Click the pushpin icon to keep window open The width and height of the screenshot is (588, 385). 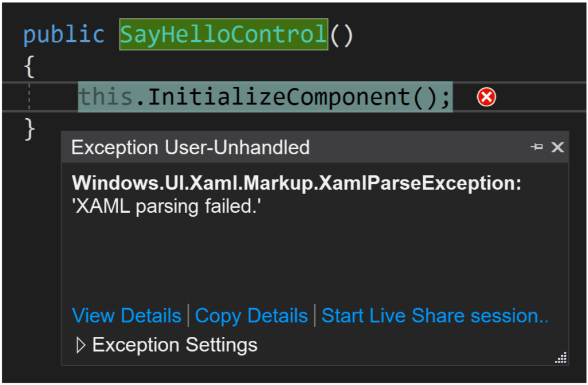pyautogui.click(x=537, y=147)
